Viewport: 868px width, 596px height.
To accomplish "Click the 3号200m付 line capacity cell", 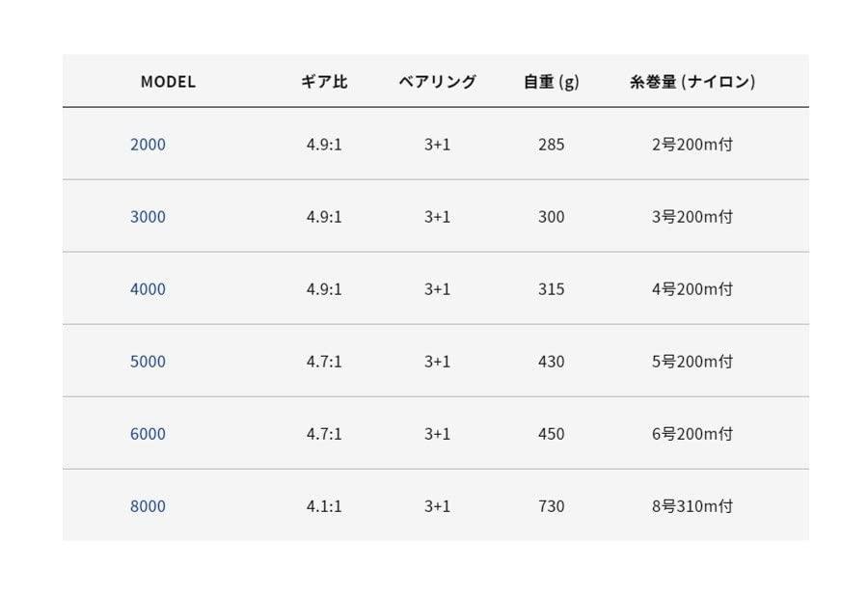I will click(692, 217).
